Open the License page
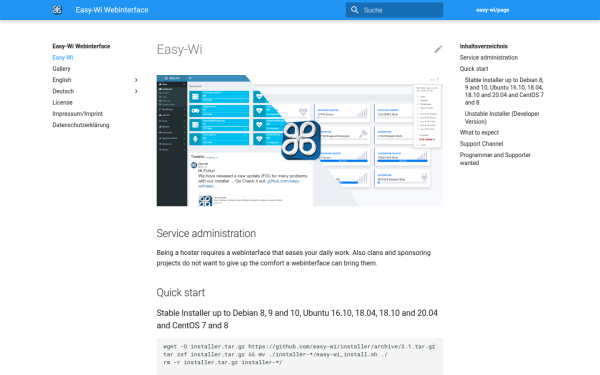Image resolution: width=600 pixels, height=375 pixels. tap(62, 103)
